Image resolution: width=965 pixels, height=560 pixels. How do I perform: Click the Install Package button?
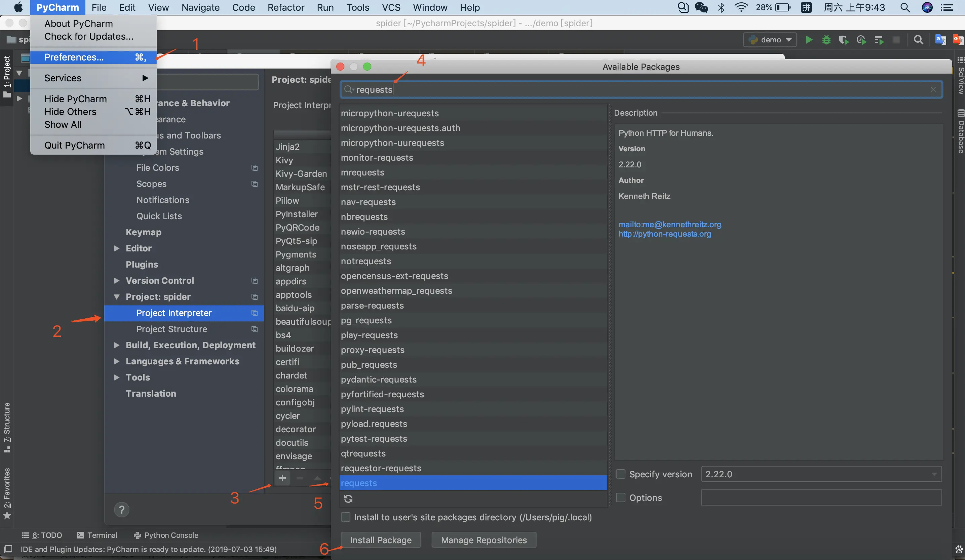[381, 540]
